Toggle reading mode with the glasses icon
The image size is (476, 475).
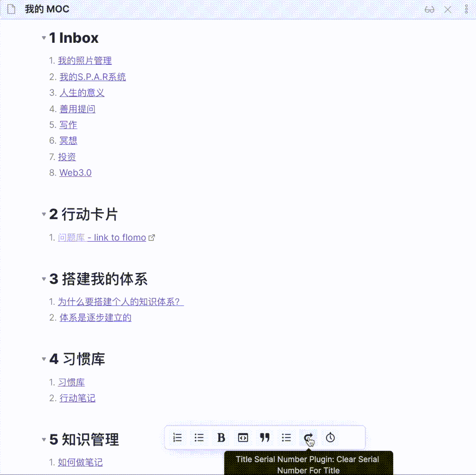click(429, 9)
